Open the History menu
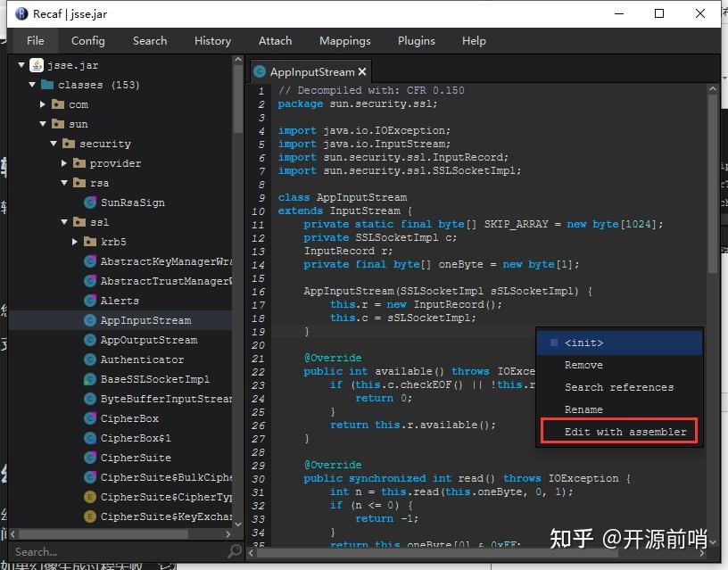The image size is (728, 570). click(x=212, y=41)
